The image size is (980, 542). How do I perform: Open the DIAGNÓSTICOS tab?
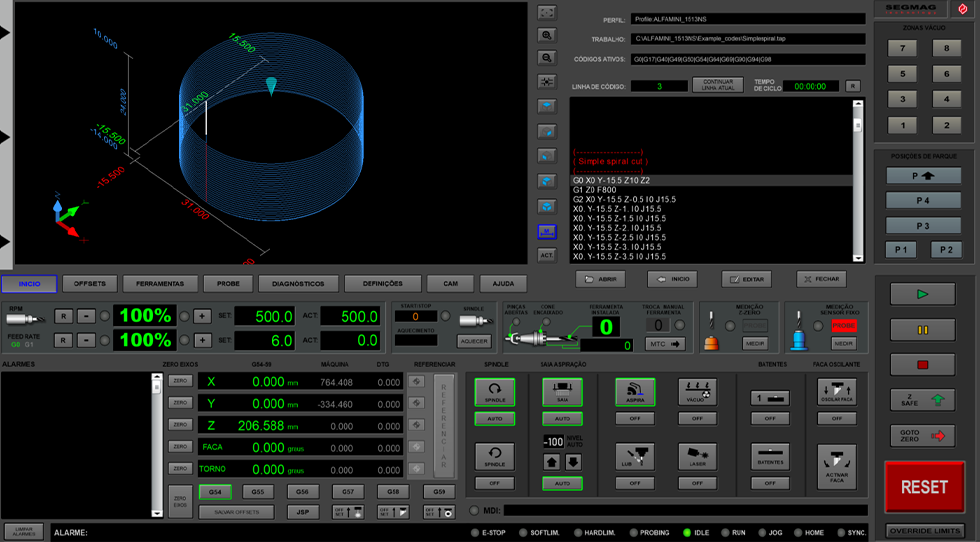tap(298, 284)
